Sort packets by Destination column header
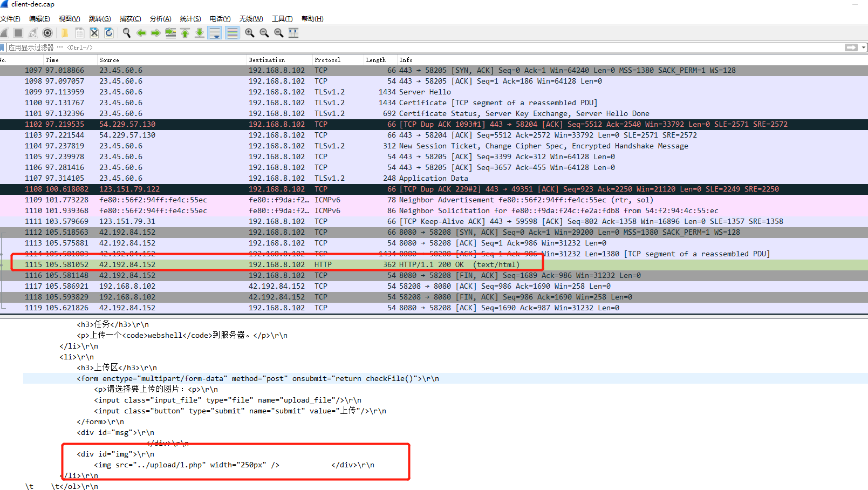 pos(279,60)
